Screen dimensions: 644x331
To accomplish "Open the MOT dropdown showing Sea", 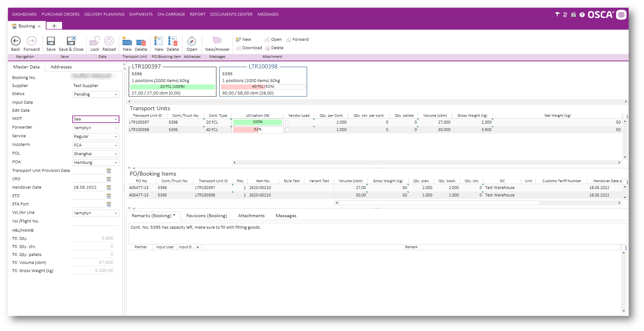I will click(117, 119).
